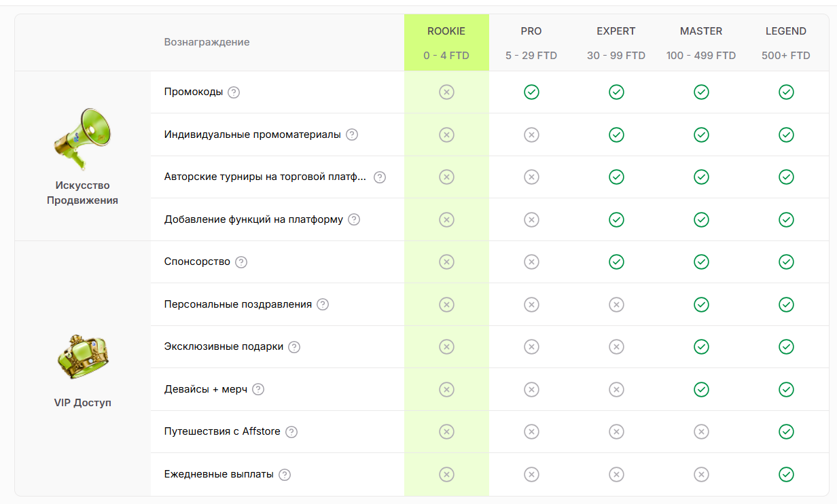This screenshot has height=504, width=837.
Task: Open the info icon beside Персональные поздравления
Action: [323, 304]
